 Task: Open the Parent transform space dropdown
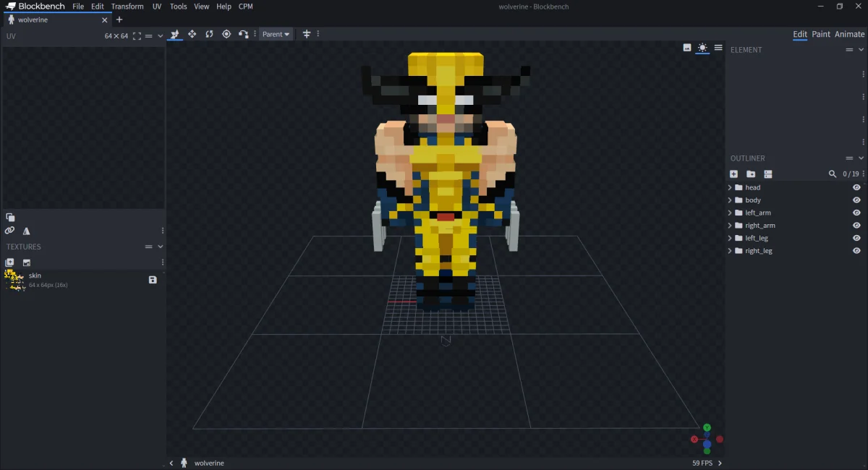tap(276, 34)
